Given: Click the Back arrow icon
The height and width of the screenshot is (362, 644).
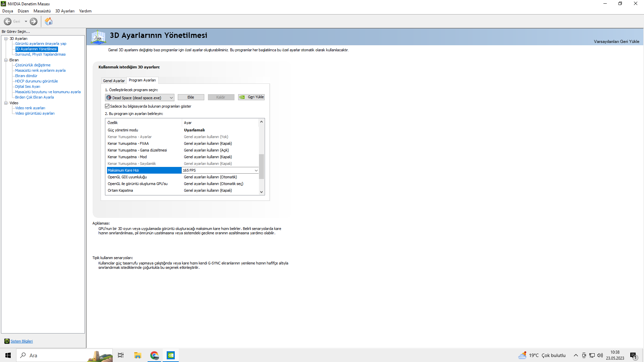Looking at the screenshot, I should 8,21.
